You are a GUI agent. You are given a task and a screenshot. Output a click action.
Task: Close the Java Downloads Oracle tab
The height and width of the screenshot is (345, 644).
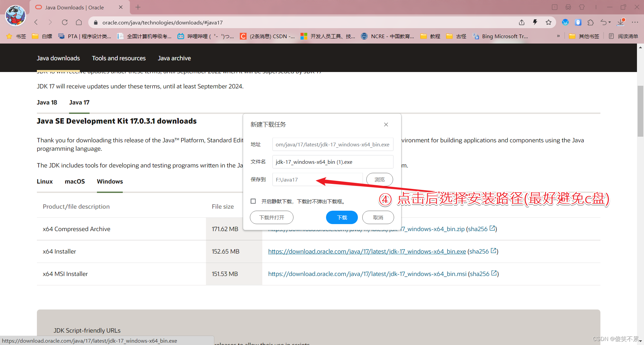click(121, 7)
